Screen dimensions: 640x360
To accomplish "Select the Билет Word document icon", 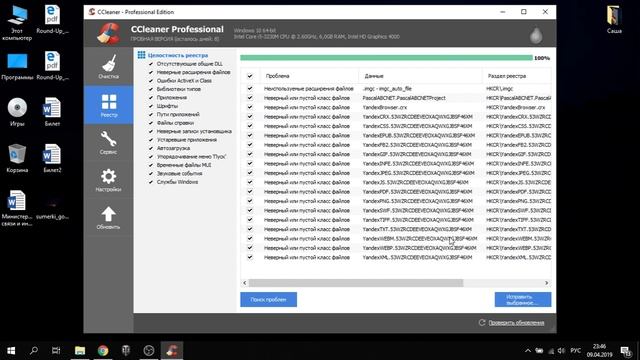I will pyautogui.click(x=52, y=112).
